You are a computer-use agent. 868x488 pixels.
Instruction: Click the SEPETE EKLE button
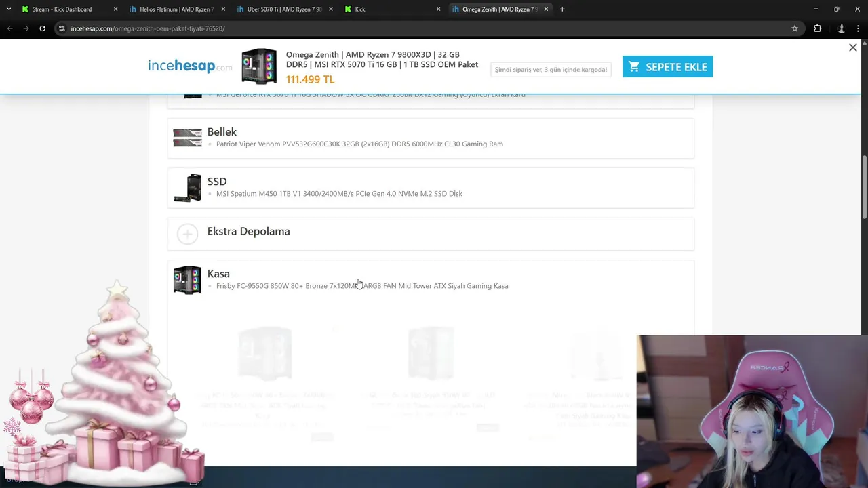click(667, 66)
